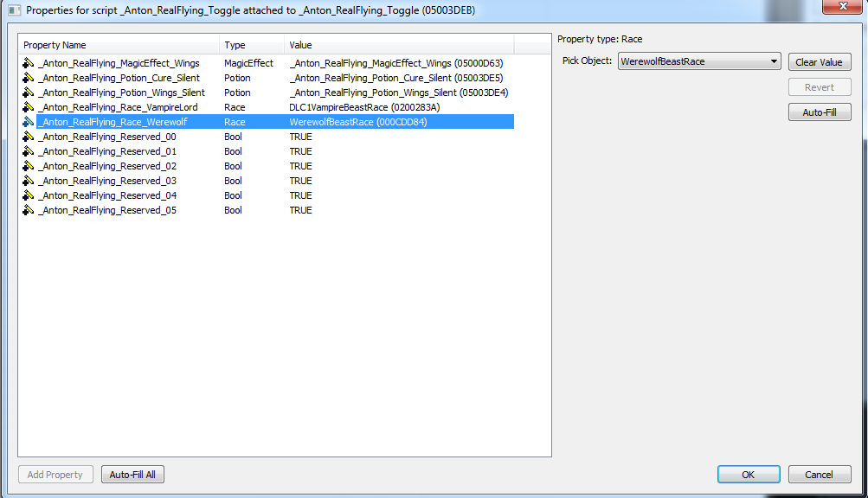Select the _Anton_RealFlying_Reserved_01 property name
The height and width of the screenshot is (498, 868).
(x=106, y=151)
